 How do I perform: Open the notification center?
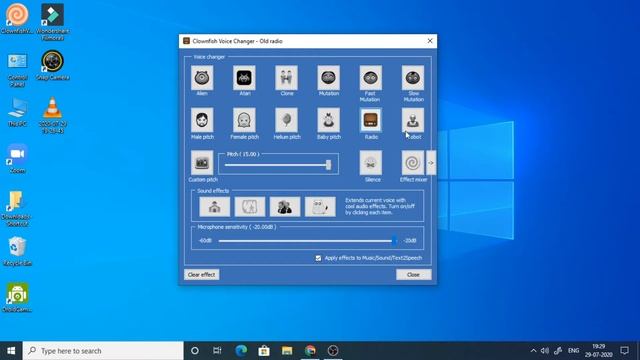coord(624,351)
